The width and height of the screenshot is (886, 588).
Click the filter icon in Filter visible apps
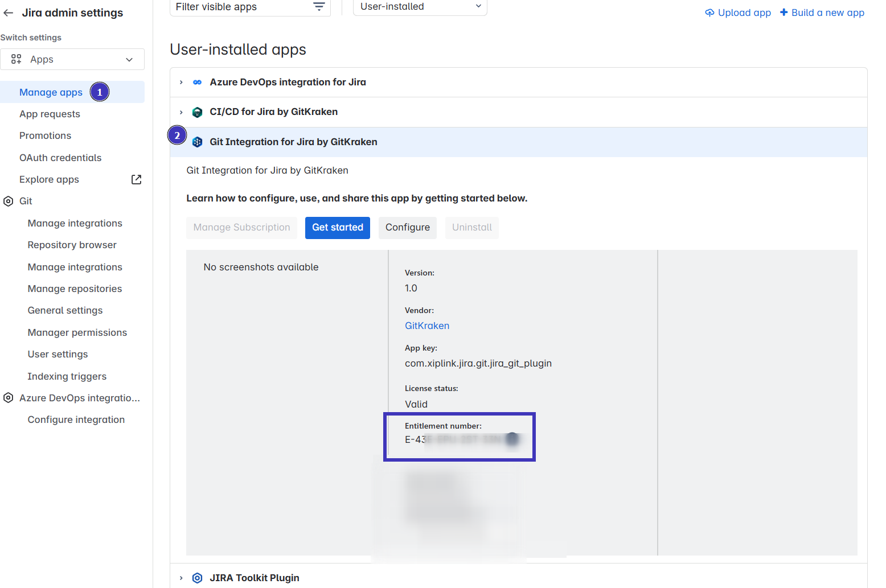coord(319,7)
